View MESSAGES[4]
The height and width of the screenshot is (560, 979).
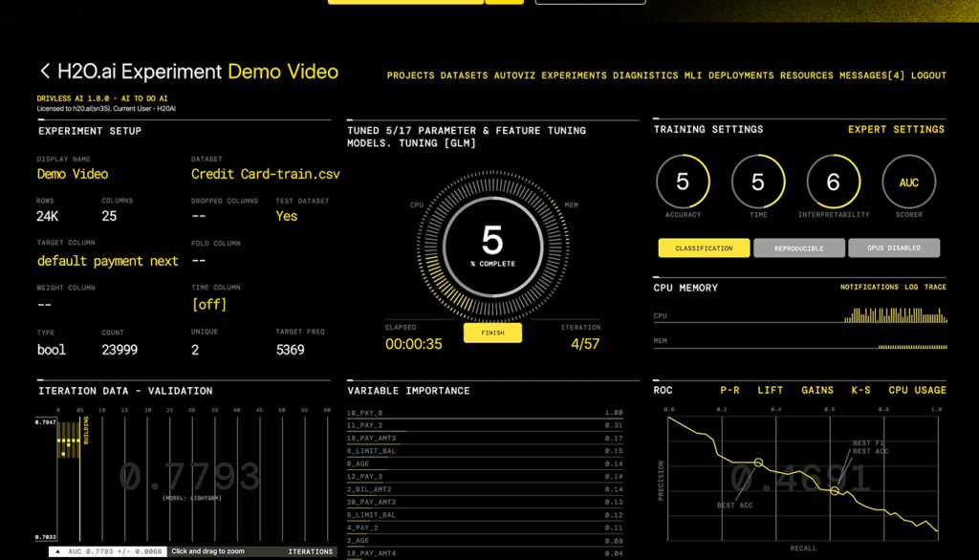[872, 75]
